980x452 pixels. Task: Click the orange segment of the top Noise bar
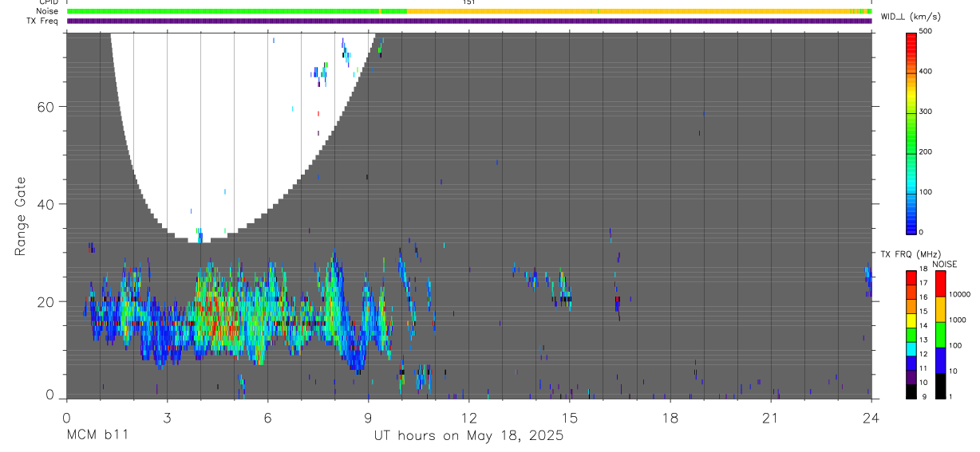(x=638, y=11)
